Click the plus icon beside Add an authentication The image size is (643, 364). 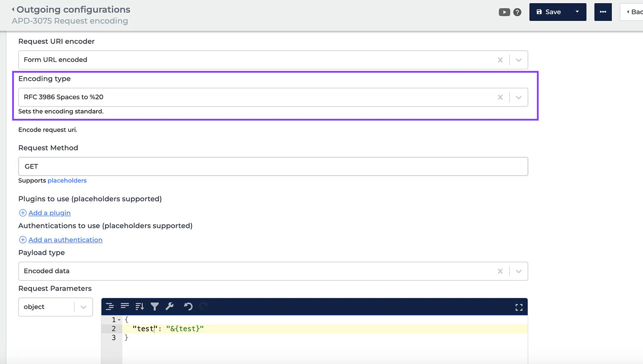22,240
